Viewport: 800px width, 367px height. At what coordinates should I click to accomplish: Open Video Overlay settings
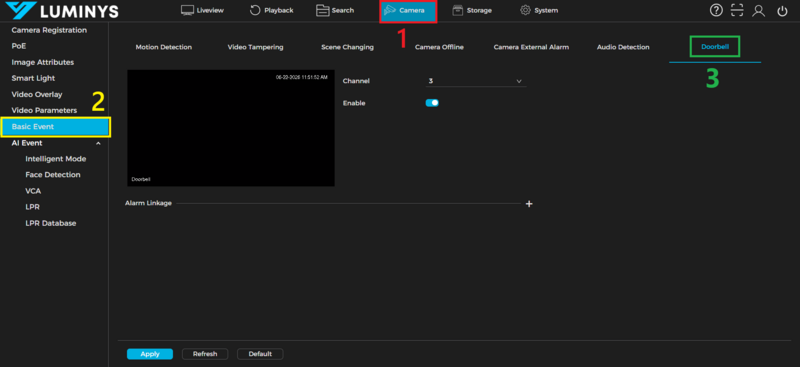pos(37,94)
